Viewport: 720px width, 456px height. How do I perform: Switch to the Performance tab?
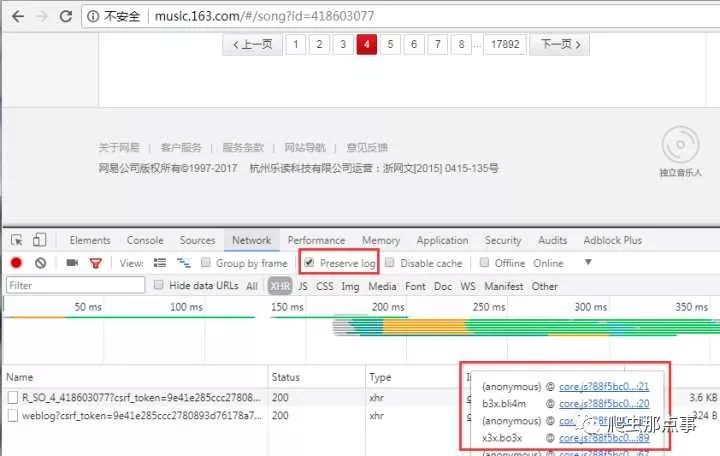[x=316, y=240]
